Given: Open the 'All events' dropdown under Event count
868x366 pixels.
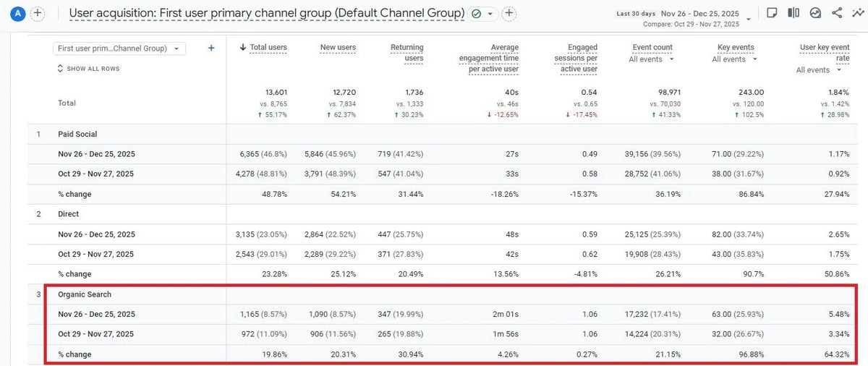Looking at the screenshot, I should tap(651, 59).
